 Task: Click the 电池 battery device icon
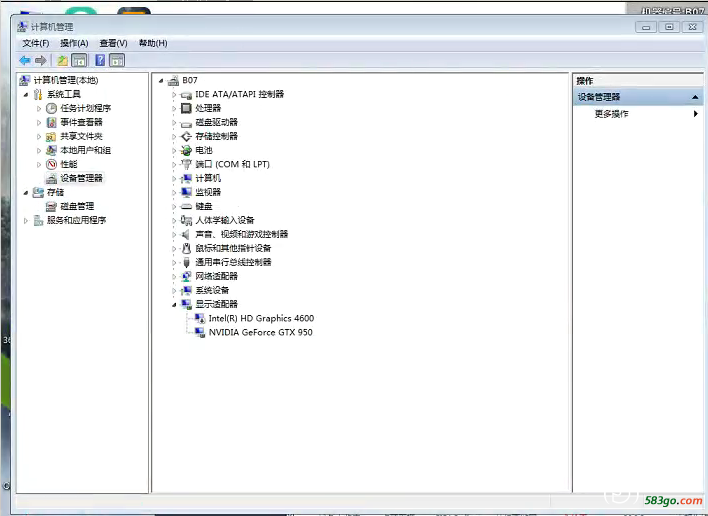tap(186, 150)
